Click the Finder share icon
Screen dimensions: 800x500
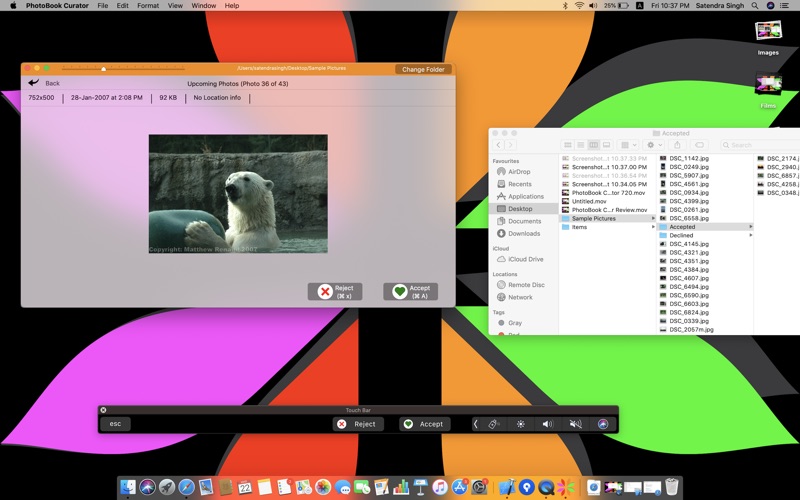click(x=677, y=145)
